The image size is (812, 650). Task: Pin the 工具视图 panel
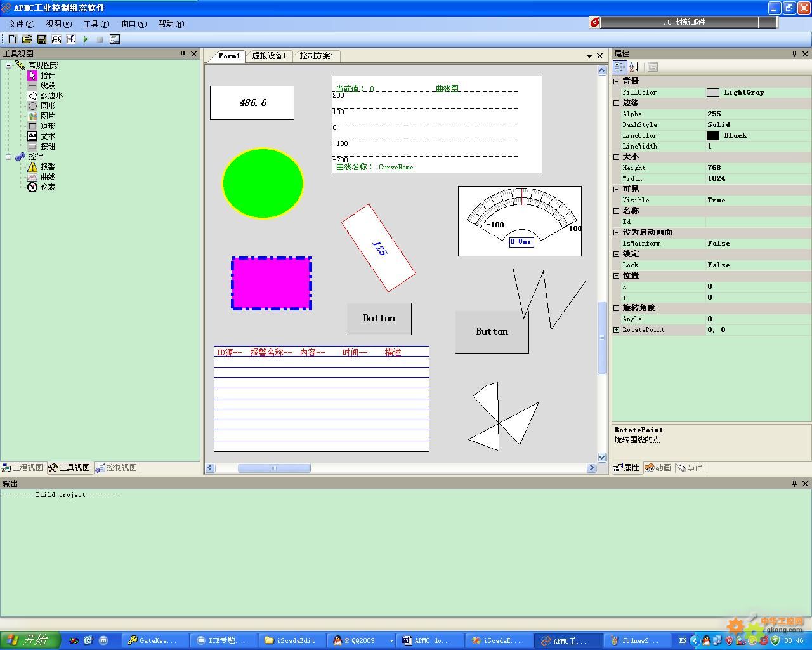click(183, 54)
